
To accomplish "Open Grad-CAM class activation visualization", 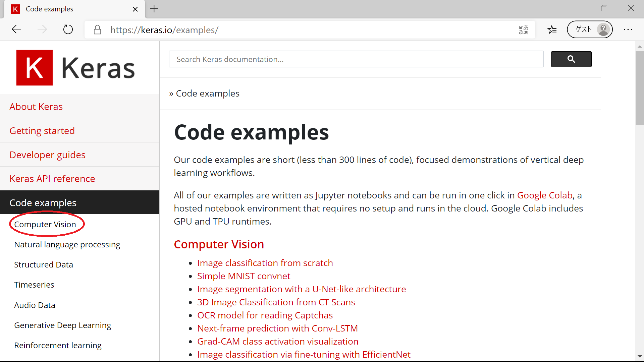I will click(278, 341).
